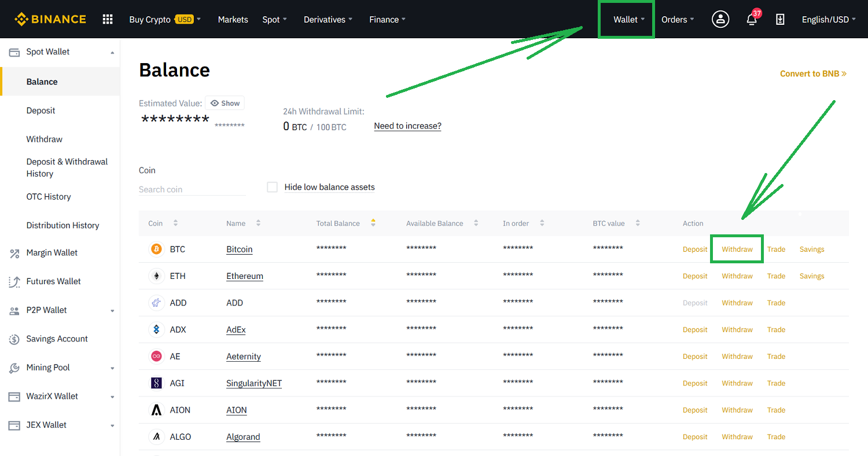Click the Savings Account coin icon
Image resolution: width=868 pixels, height=456 pixels.
coord(14,340)
